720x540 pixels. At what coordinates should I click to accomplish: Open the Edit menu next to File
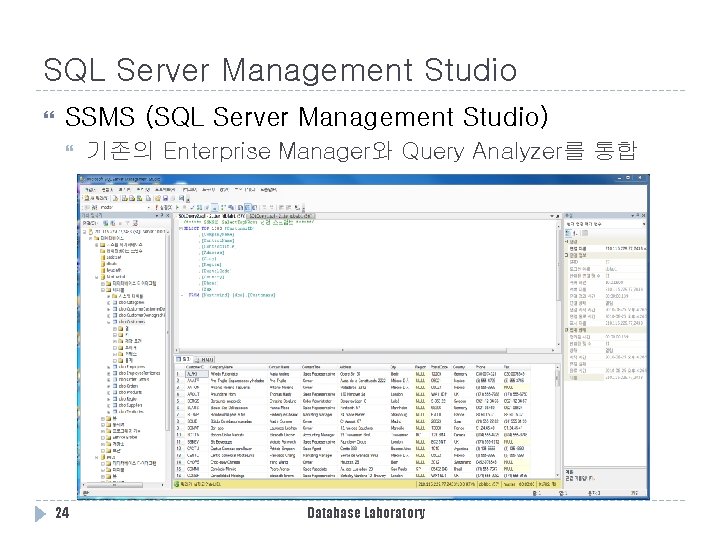(x=107, y=189)
